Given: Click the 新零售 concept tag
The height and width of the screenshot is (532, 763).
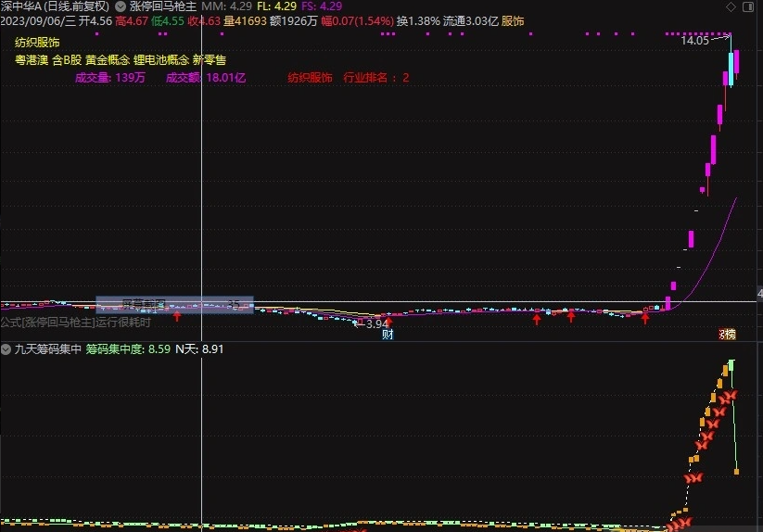Looking at the screenshot, I should [210, 59].
